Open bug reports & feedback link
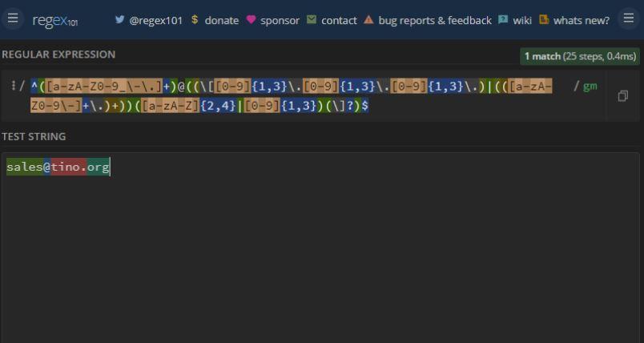The image size is (644, 343). [x=434, y=20]
